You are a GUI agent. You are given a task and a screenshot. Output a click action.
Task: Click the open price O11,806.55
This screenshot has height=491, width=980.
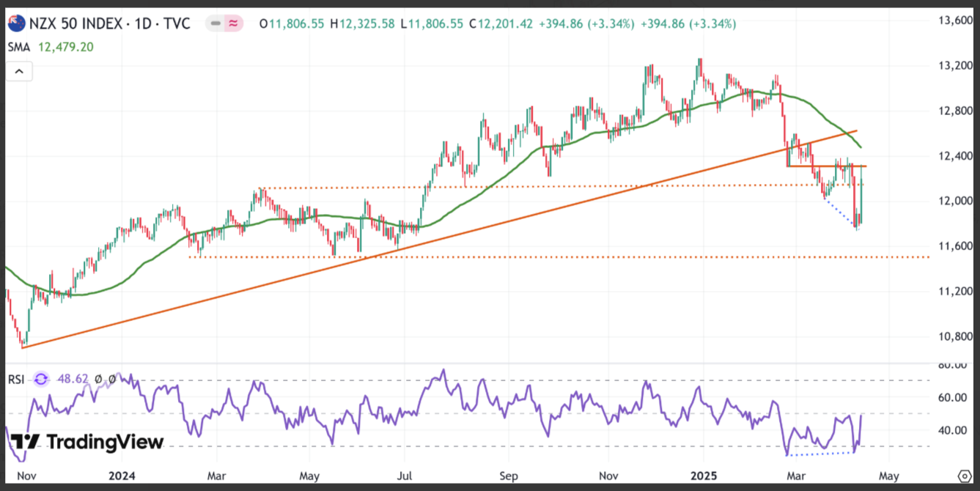pyautogui.click(x=292, y=24)
